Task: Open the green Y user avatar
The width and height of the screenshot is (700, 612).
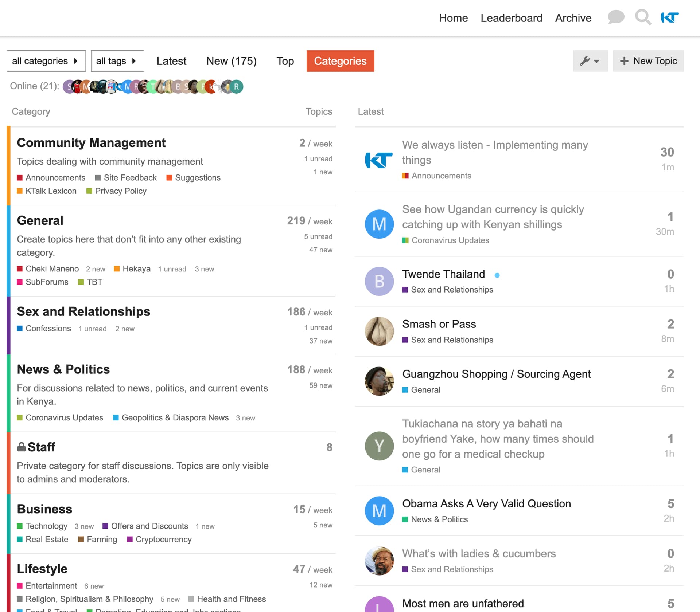Action: point(379,446)
